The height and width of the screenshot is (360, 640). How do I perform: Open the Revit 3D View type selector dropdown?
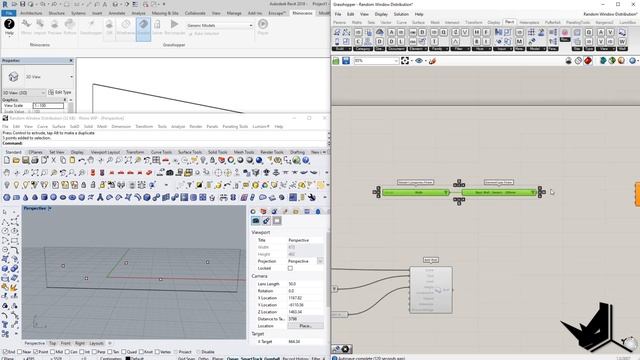[x=71, y=77]
